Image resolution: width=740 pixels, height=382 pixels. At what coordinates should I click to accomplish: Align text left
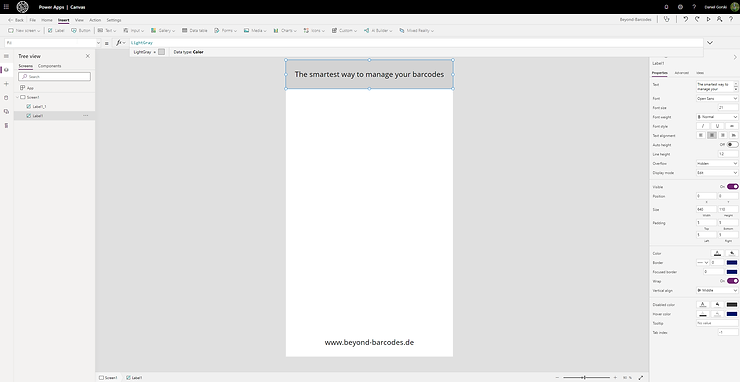(701, 136)
